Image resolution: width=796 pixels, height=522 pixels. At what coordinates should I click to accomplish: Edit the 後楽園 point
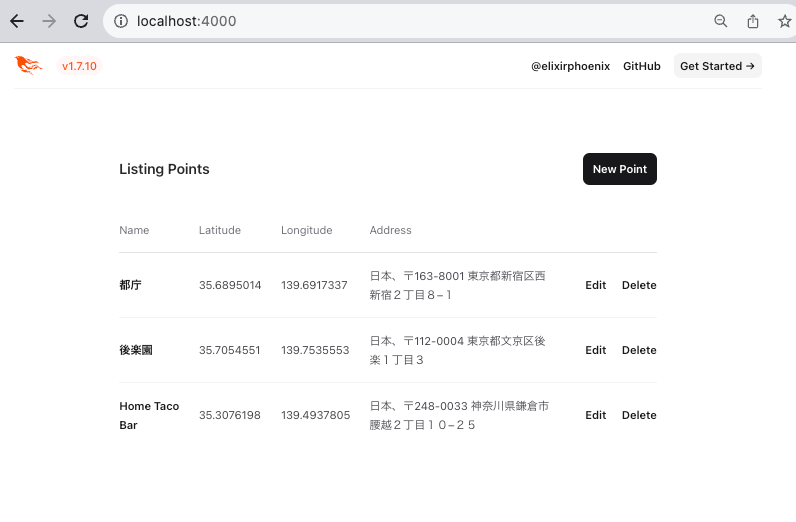(x=595, y=350)
